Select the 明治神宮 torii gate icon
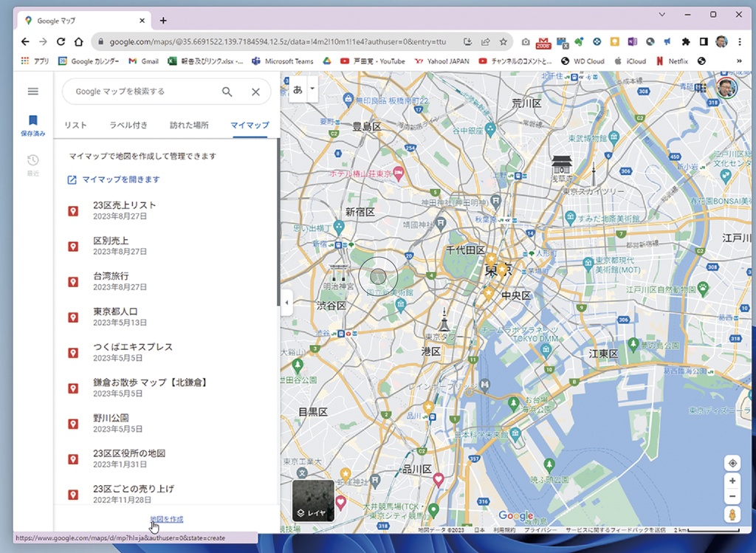The image size is (756, 553). [x=338, y=272]
